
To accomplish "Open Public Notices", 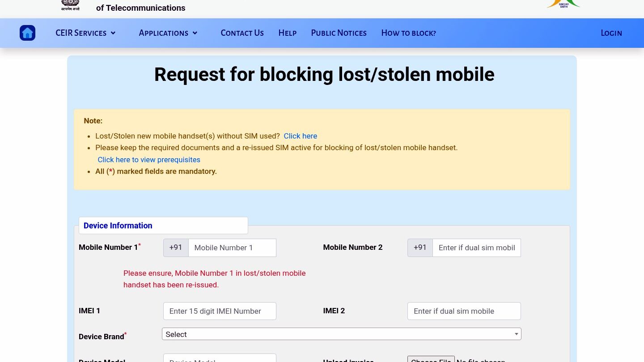I will click(339, 33).
